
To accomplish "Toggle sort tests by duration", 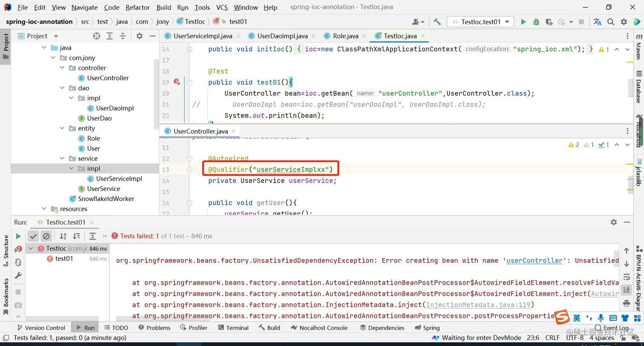I will 76,236.
